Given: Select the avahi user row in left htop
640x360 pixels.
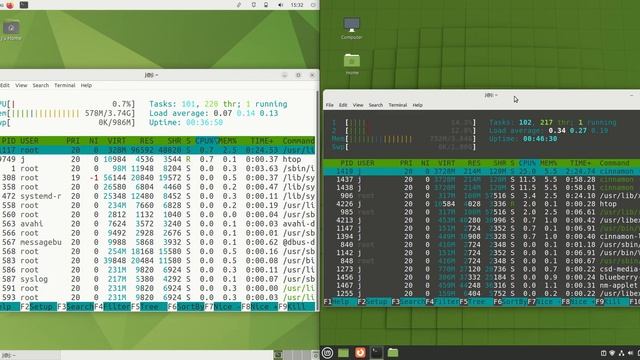Looking at the screenshot, I should [158, 224].
